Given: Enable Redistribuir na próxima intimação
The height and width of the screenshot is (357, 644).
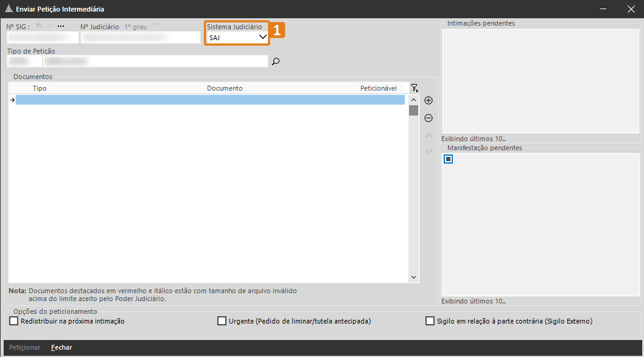Looking at the screenshot, I should 14,321.
